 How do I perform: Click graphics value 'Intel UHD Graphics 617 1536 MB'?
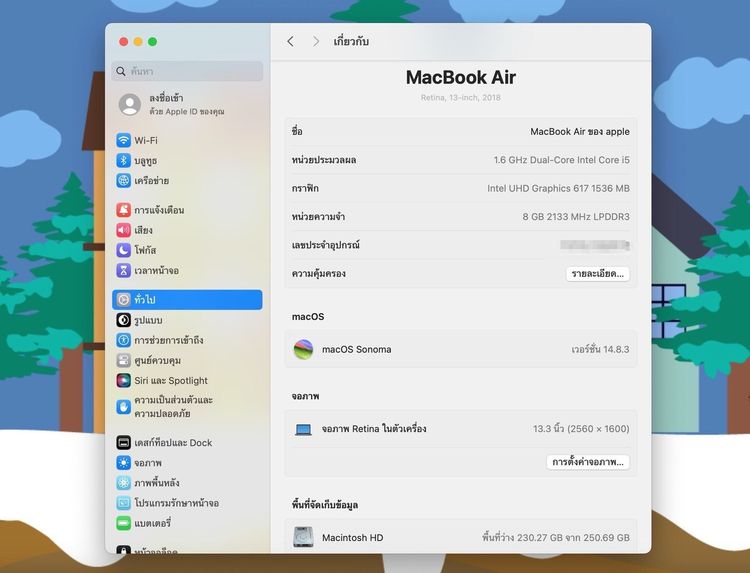point(558,188)
